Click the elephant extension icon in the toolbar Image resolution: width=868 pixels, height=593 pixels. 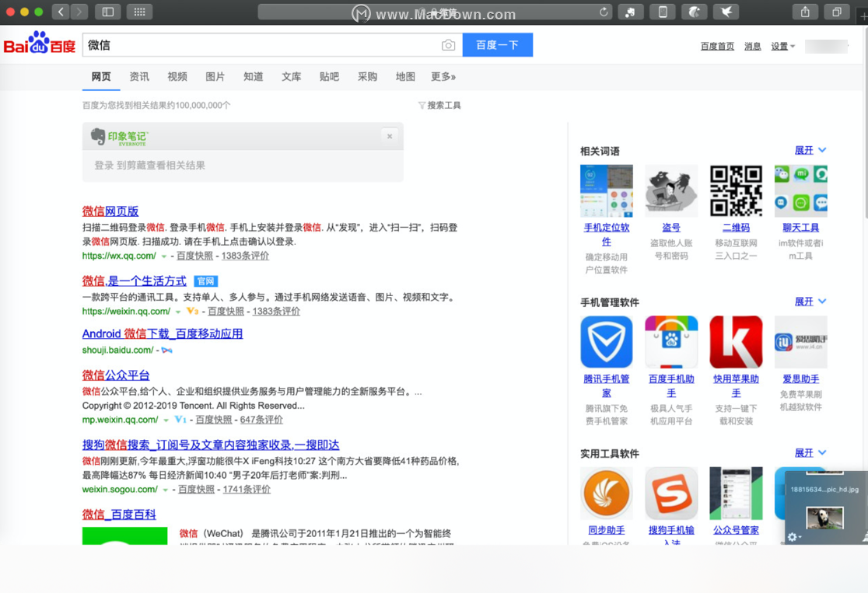pos(631,12)
